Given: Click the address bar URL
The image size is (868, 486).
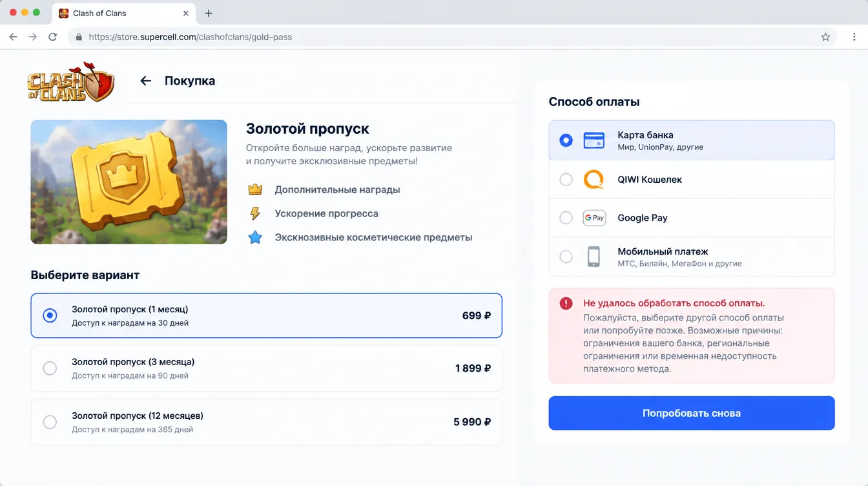Looking at the screenshot, I should [191, 37].
